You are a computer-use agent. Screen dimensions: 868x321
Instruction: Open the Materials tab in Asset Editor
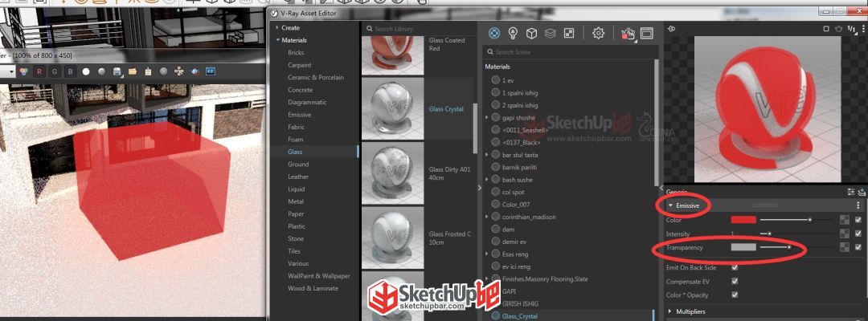(x=494, y=33)
